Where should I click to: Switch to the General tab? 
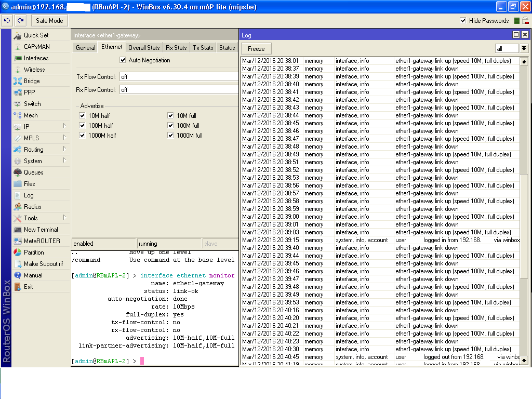point(85,47)
